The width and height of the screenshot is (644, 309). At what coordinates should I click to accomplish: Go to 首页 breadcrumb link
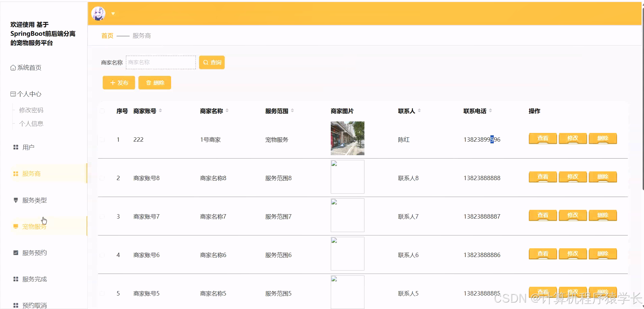click(107, 36)
